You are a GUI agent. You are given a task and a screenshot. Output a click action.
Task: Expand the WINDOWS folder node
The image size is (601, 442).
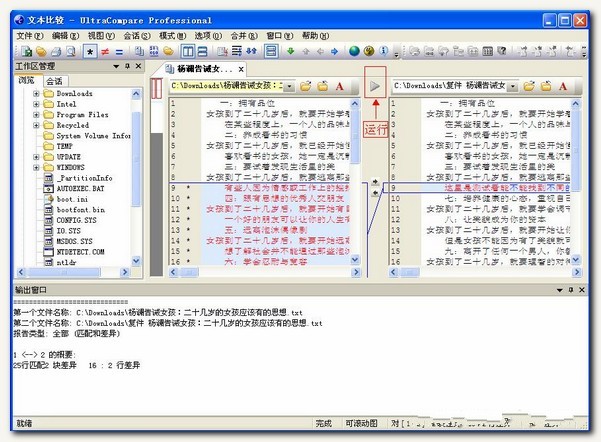coord(36,167)
